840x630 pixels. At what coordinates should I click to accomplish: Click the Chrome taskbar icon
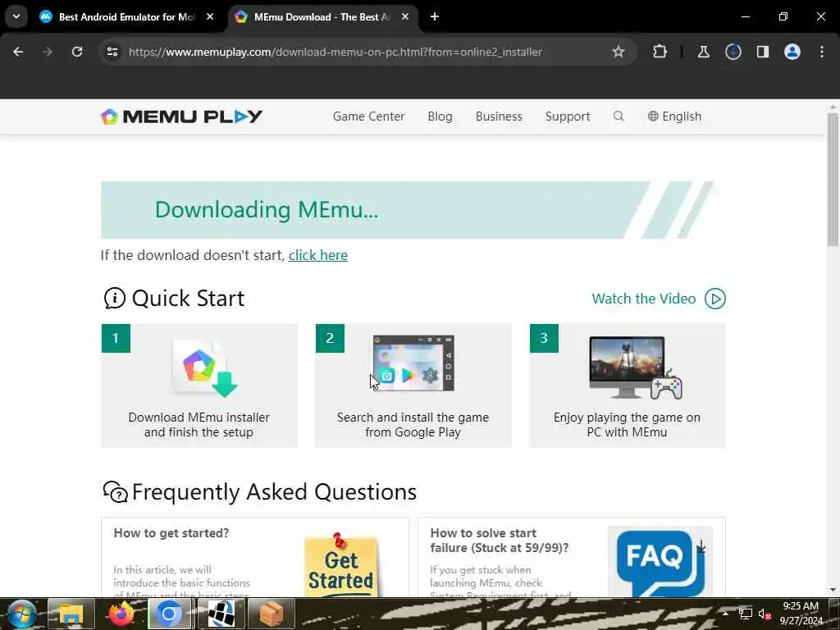pos(169,614)
